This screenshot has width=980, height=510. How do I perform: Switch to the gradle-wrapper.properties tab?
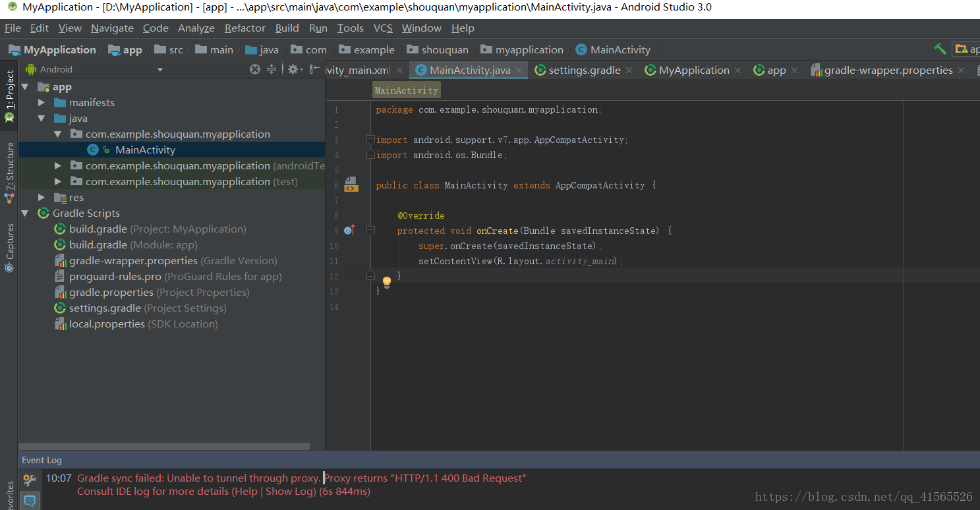(x=888, y=71)
